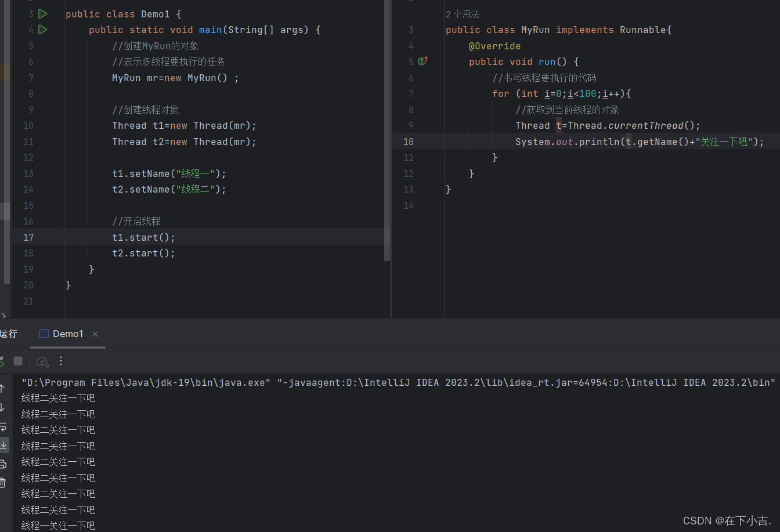Image resolution: width=780 pixels, height=532 pixels.
Task: Click the left editor vertical scrollbar
Action: coord(387,131)
